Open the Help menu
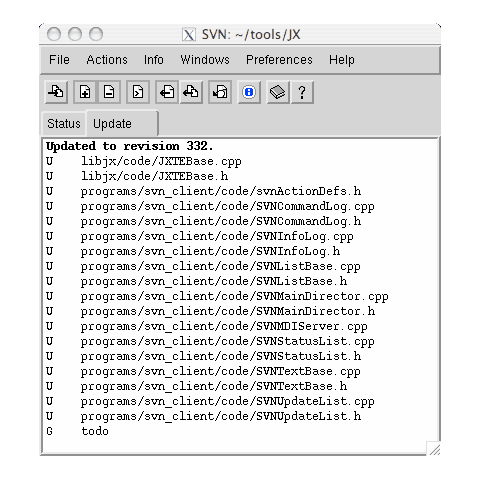Viewport: 480px width, 480px height. coord(342,60)
